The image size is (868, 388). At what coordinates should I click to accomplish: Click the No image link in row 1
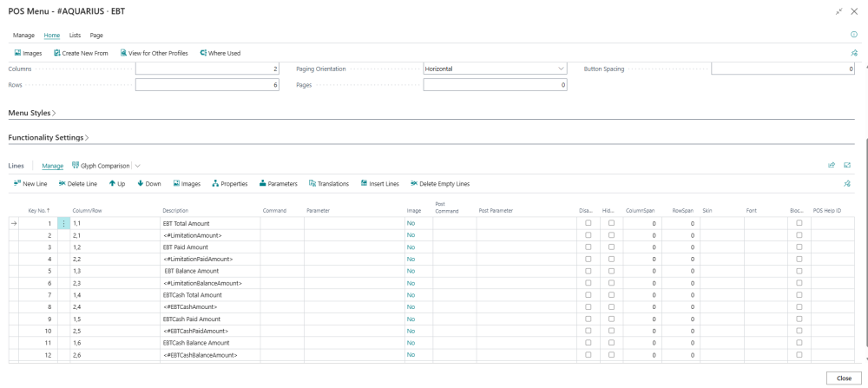(411, 223)
